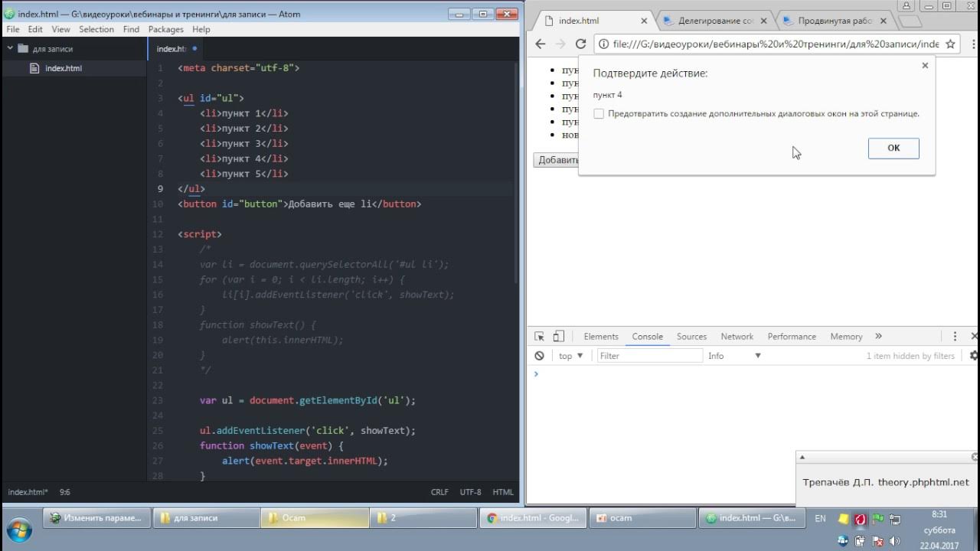Open the Find menu in Atom
Screen dimensions: 980x551
point(131,29)
